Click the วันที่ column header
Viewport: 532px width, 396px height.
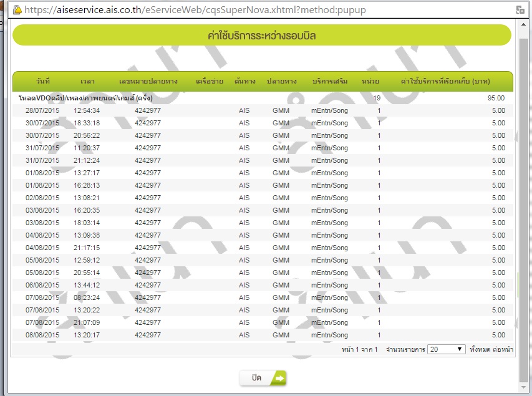pyautogui.click(x=43, y=81)
